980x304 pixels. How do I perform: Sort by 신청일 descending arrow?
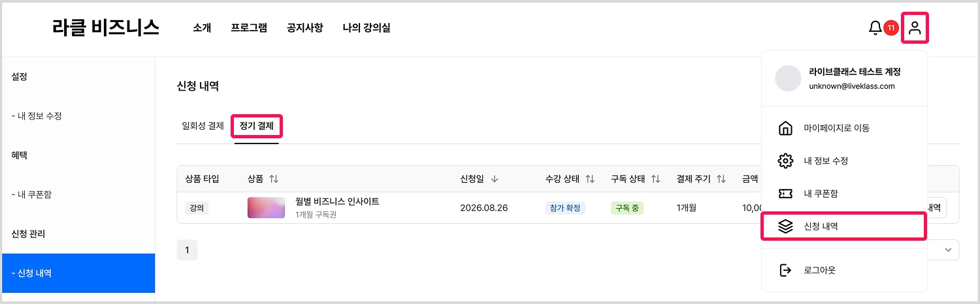point(495,179)
